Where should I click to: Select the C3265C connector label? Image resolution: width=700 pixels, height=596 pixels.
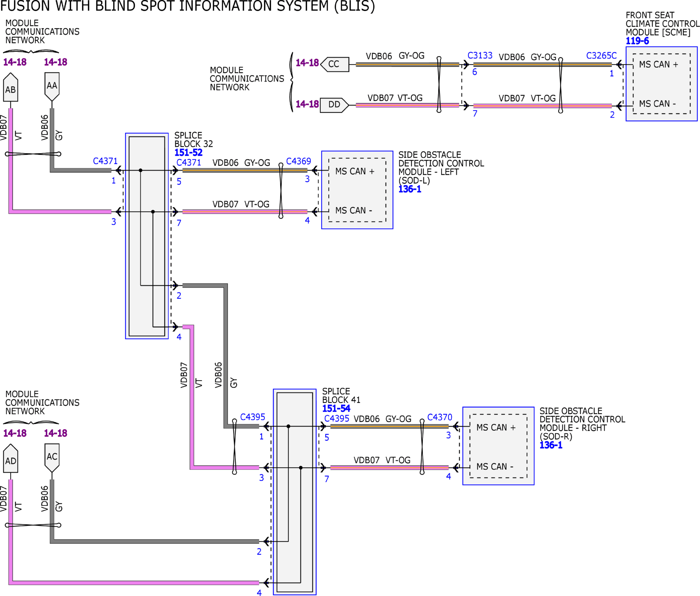click(x=601, y=56)
